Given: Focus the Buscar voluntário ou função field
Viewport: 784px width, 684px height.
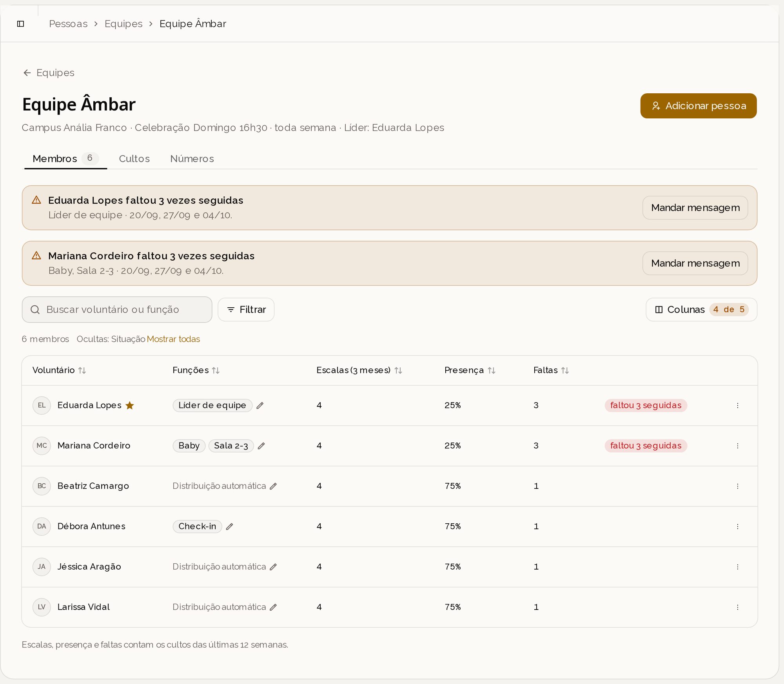Looking at the screenshot, I should click(x=117, y=310).
